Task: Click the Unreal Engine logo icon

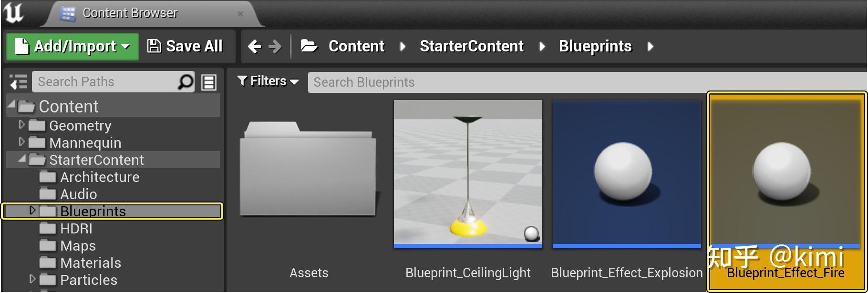Action: 13,12
